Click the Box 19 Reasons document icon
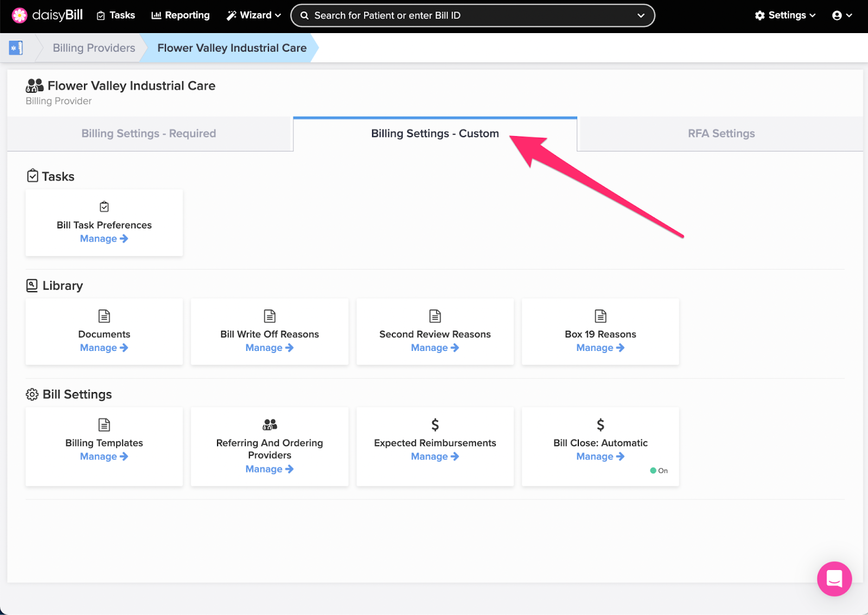The height and width of the screenshot is (615, 868). pyautogui.click(x=601, y=316)
